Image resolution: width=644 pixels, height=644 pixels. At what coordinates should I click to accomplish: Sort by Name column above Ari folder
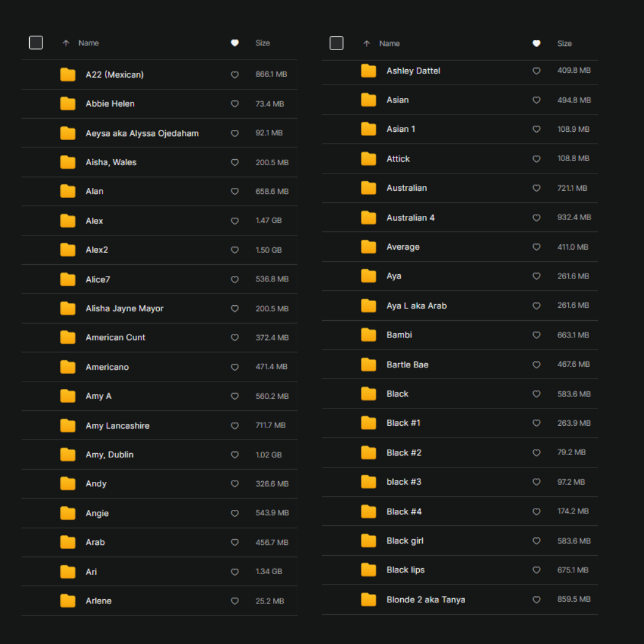coord(88,43)
